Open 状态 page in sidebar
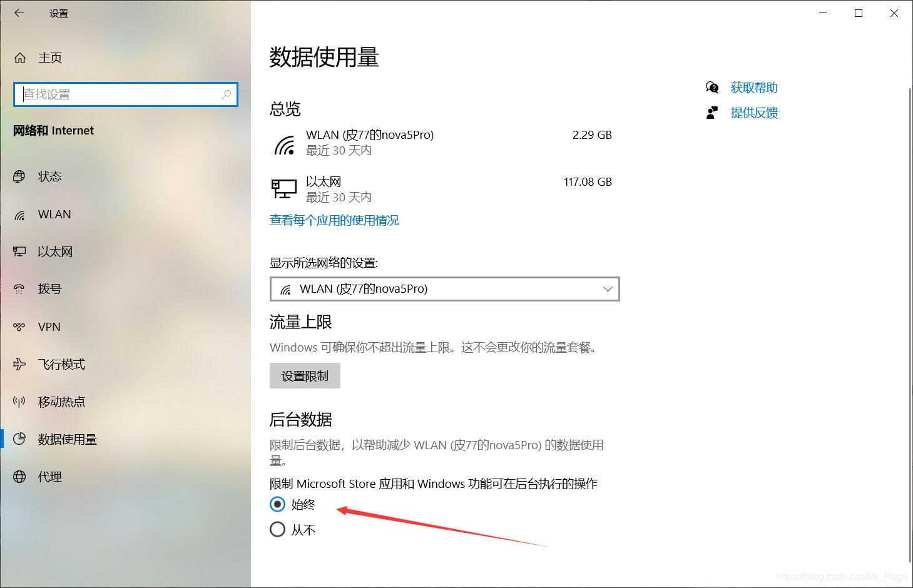The image size is (913, 588). coord(49,176)
